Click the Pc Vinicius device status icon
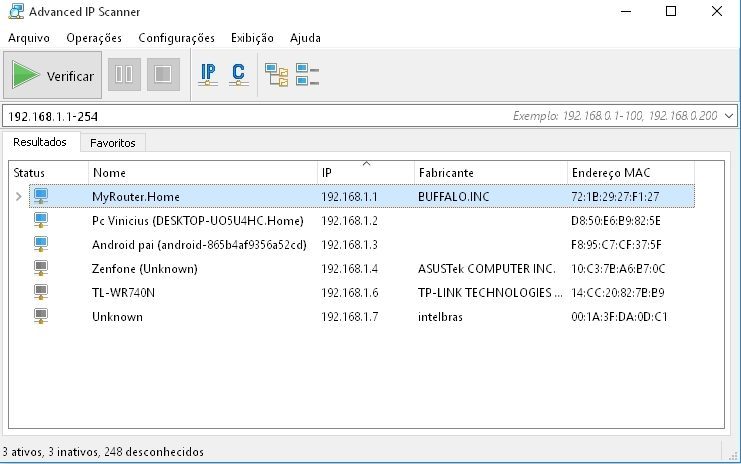This screenshot has width=741, height=464. pyautogui.click(x=41, y=220)
